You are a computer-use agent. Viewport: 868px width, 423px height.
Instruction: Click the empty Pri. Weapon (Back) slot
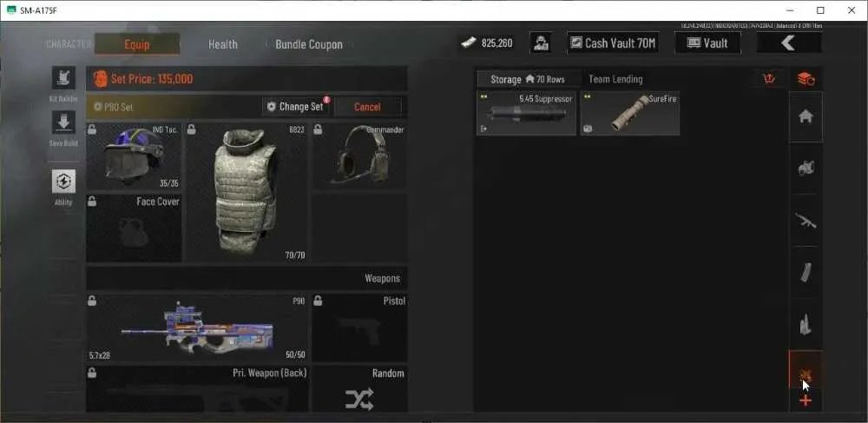(x=198, y=388)
